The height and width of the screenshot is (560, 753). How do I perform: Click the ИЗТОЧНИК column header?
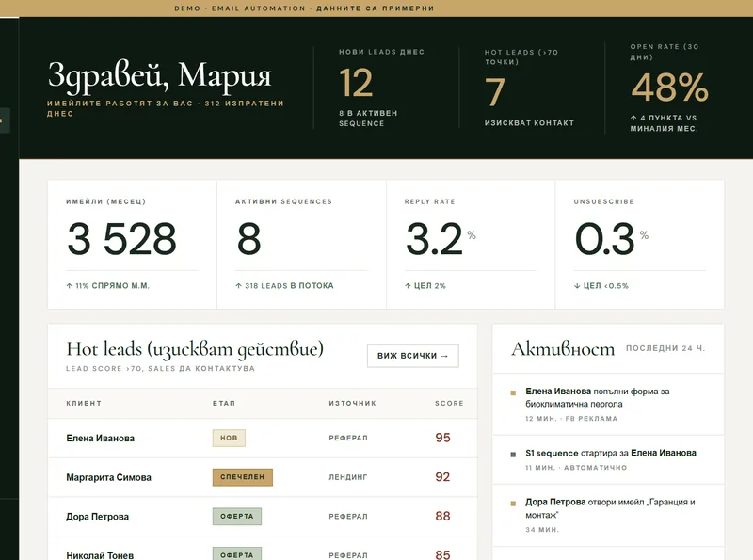point(352,404)
